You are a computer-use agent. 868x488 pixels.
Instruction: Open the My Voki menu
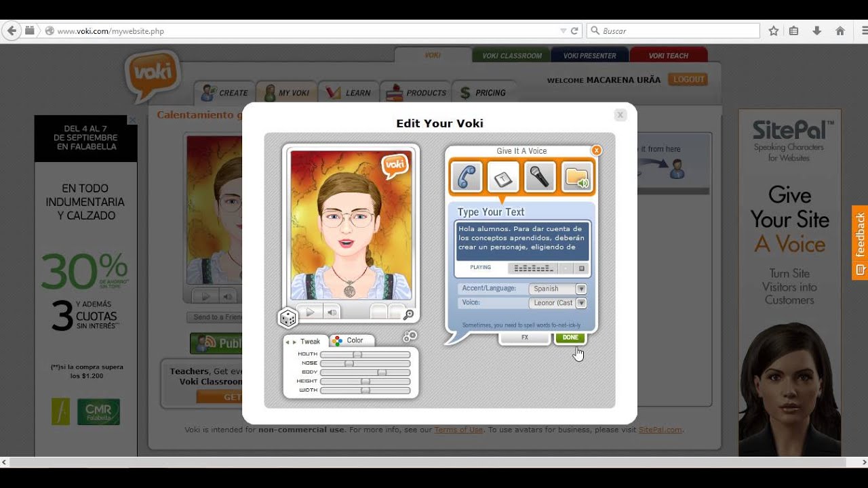(x=287, y=92)
